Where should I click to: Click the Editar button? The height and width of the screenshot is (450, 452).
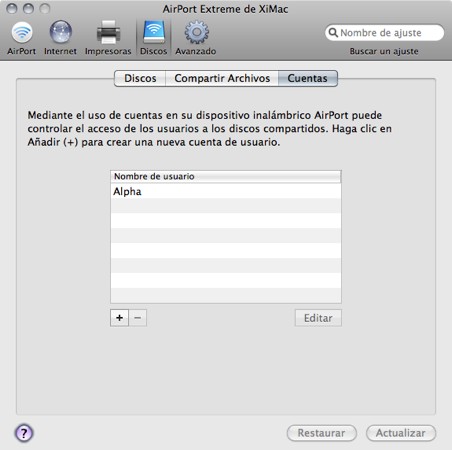click(x=318, y=318)
